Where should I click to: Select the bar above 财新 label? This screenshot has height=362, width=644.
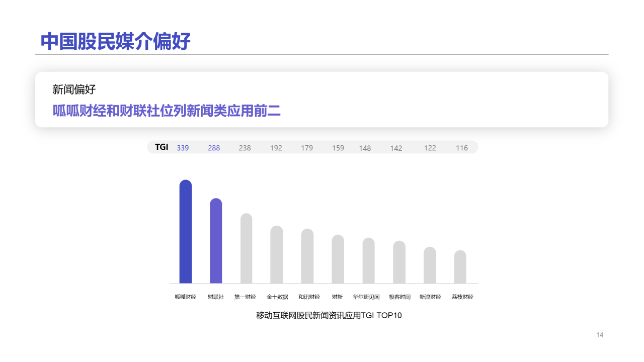click(x=338, y=259)
